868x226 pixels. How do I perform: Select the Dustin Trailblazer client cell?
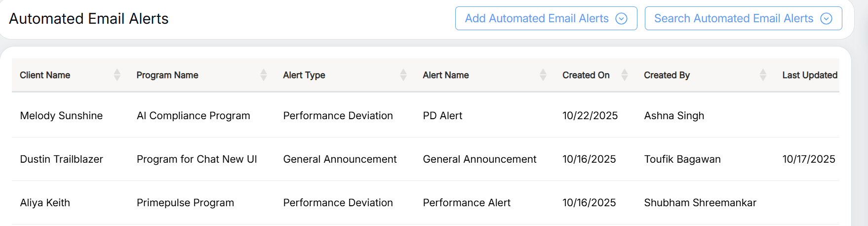pyautogui.click(x=61, y=159)
